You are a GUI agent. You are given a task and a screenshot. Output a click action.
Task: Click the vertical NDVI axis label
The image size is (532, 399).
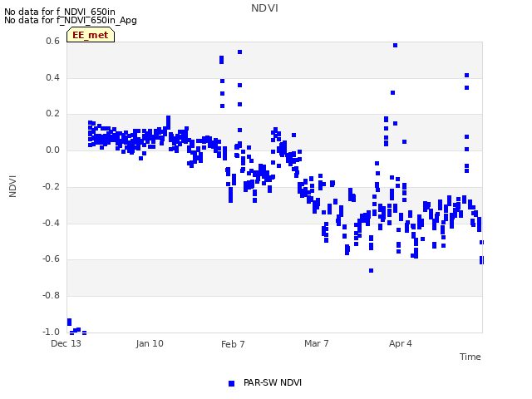[12, 186]
